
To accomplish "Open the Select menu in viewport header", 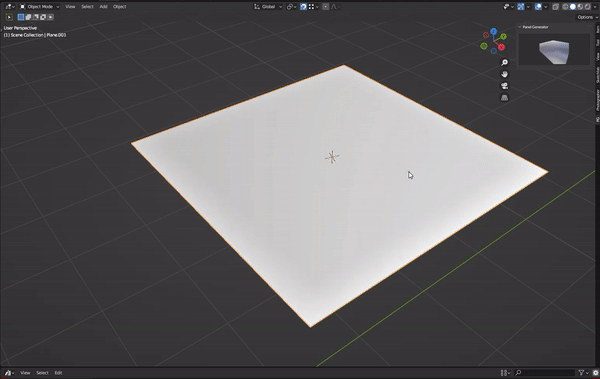I will coord(87,7).
